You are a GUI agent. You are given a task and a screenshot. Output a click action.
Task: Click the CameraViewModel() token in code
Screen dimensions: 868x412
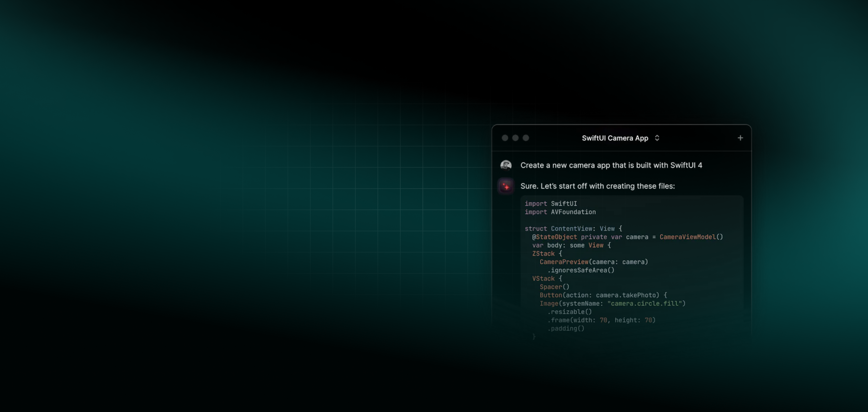[x=691, y=237]
